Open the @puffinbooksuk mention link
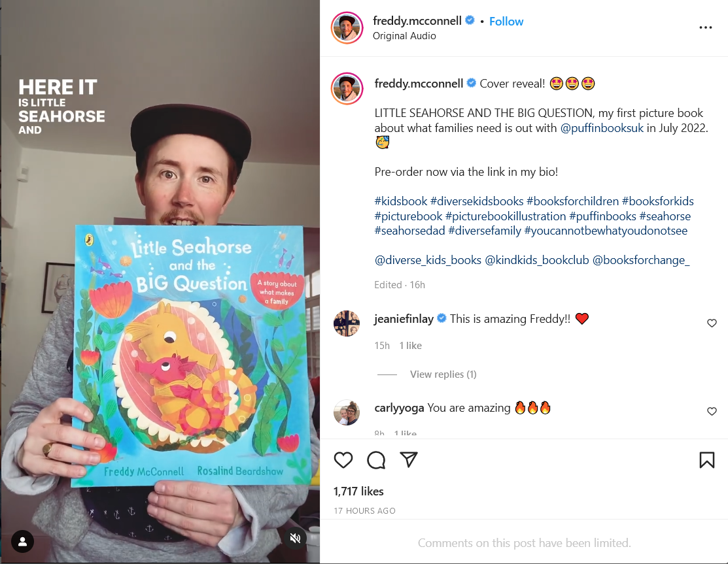The width and height of the screenshot is (728, 564). tap(602, 128)
